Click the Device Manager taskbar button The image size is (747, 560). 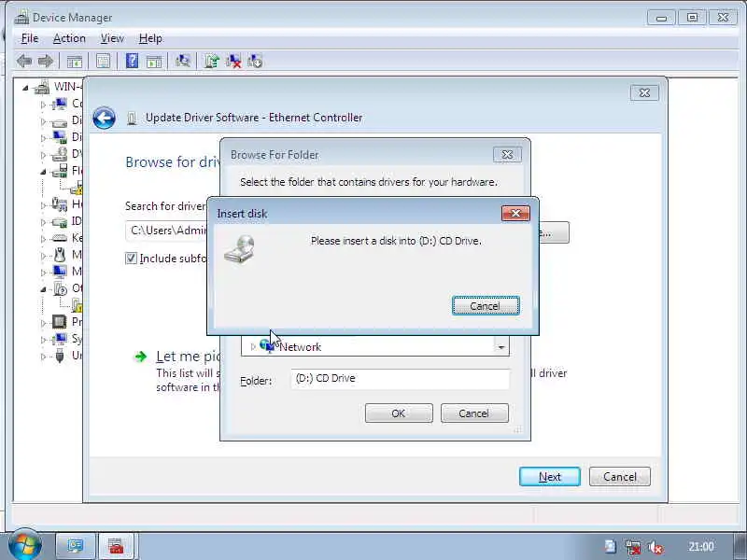pyautogui.click(x=76, y=546)
